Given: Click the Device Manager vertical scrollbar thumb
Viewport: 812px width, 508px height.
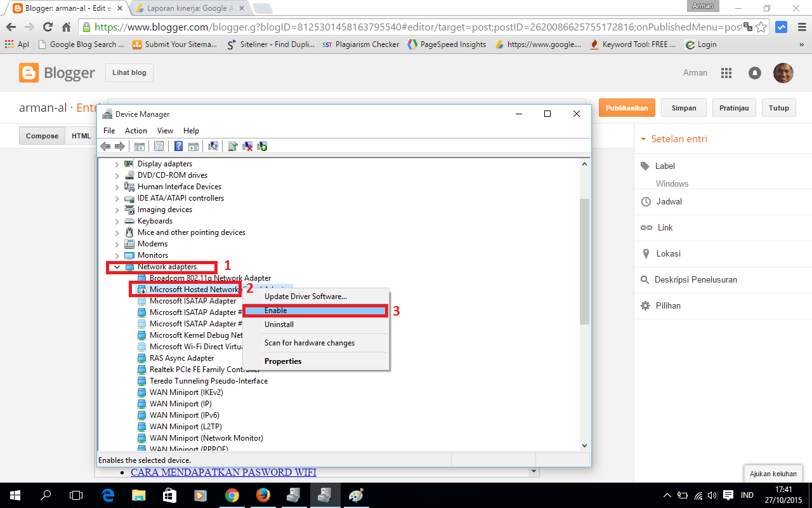Looking at the screenshot, I should 584,260.
